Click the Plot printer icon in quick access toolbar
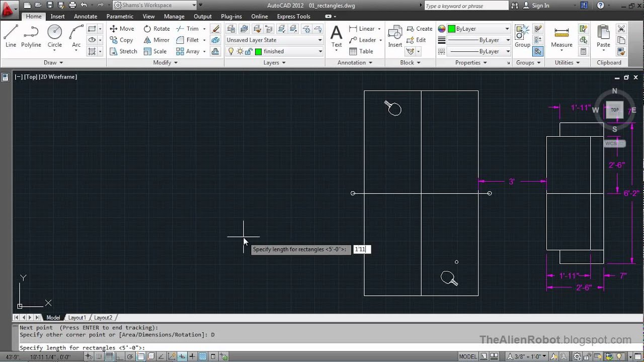This screenshot has height=362, width=644. 72,5
